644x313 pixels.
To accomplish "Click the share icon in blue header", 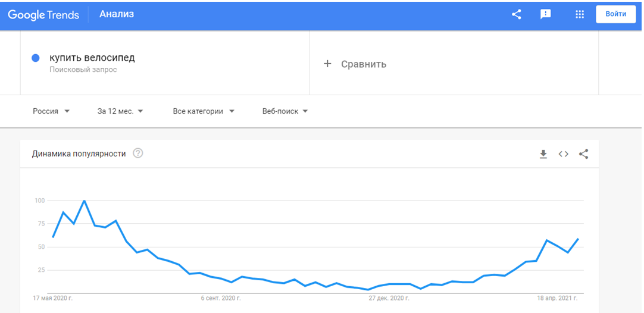I will pyautogui.click(x=516, y=14).
